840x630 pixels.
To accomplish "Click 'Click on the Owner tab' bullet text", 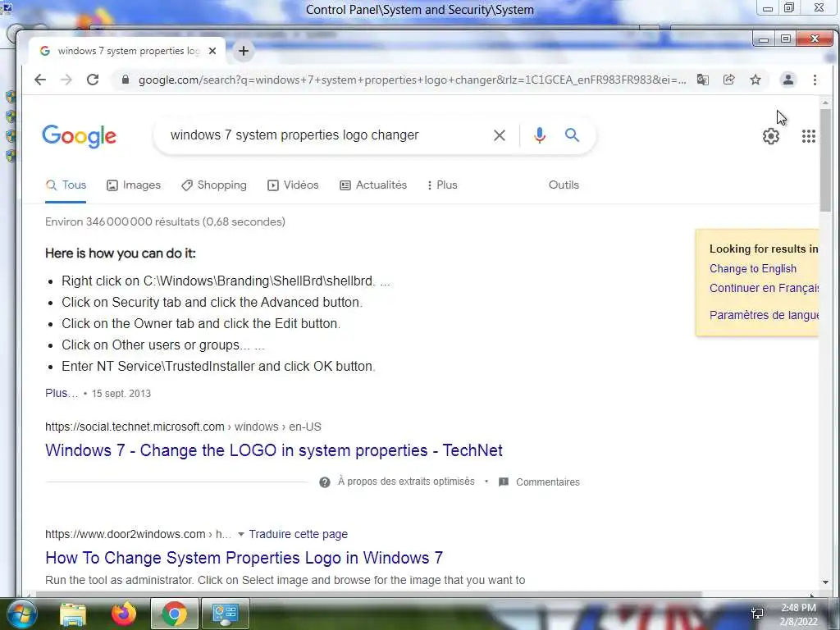I will (x=201, y=323).
